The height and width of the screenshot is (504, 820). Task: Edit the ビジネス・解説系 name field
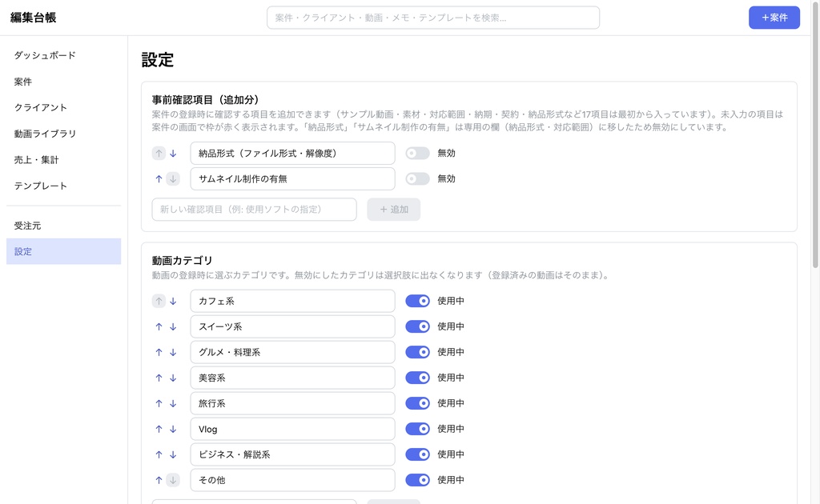292,454
